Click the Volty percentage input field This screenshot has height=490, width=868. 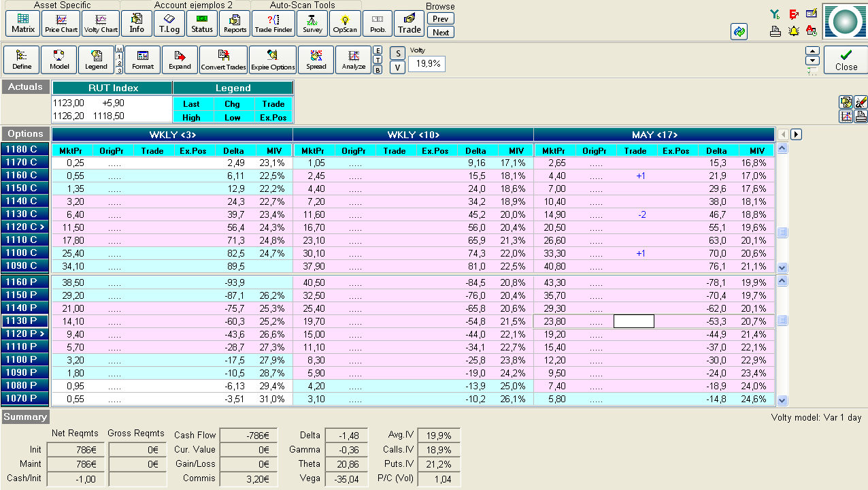coord(427,64)
